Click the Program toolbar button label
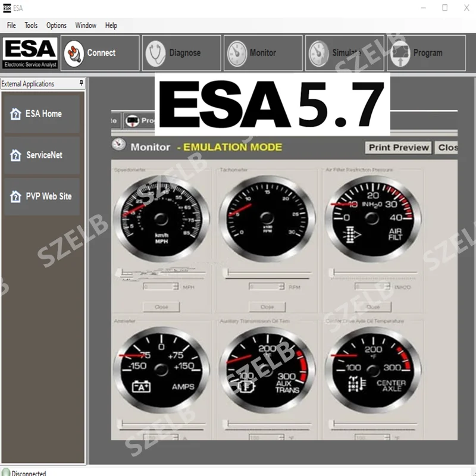Image resolution: width=476 pixels, height=476 pixels. coord(428,53)
